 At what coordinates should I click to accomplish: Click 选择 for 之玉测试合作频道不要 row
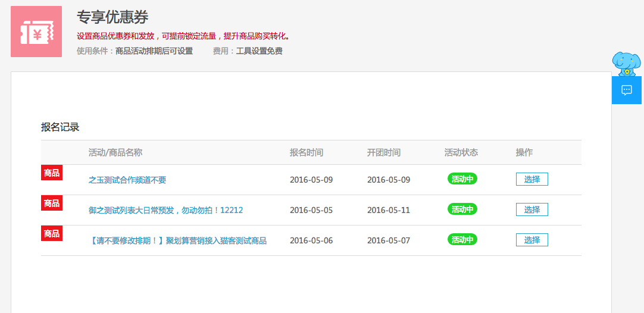(532, 179)
